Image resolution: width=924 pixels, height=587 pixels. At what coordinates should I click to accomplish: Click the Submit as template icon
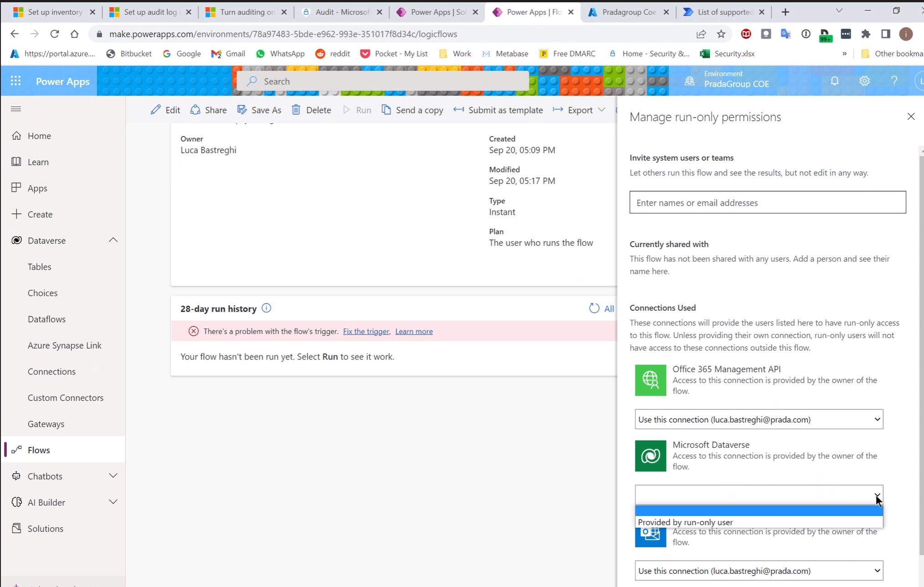coord(459,110)
